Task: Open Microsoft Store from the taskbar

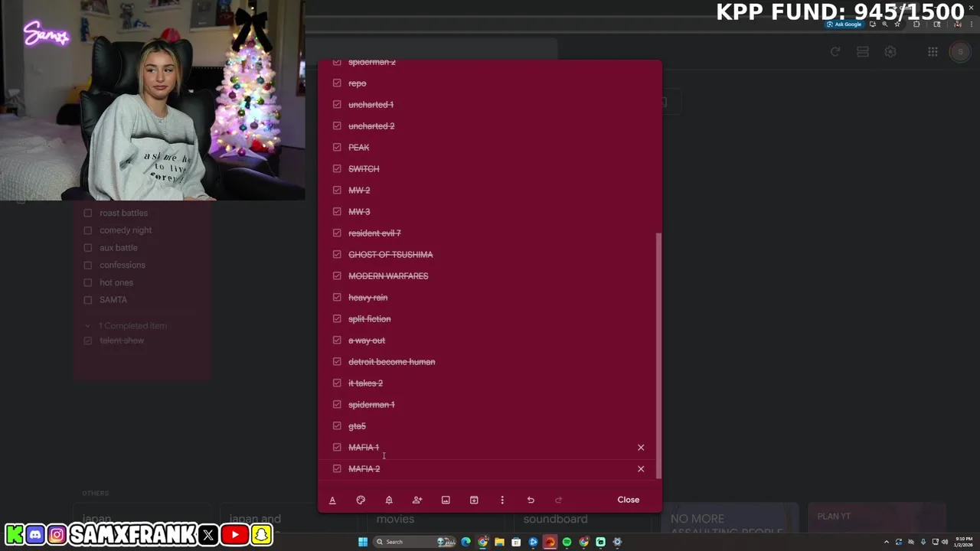Action: (516, 542)
